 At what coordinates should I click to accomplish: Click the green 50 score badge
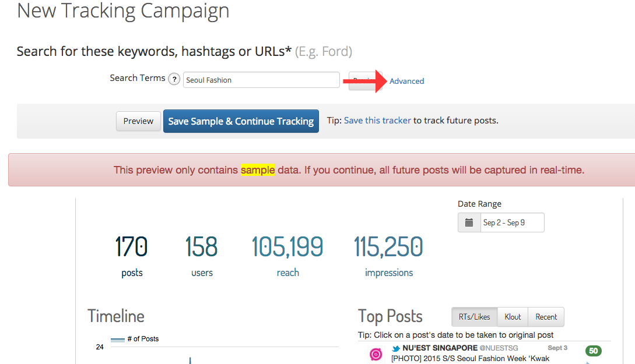[x=593, y=351]
